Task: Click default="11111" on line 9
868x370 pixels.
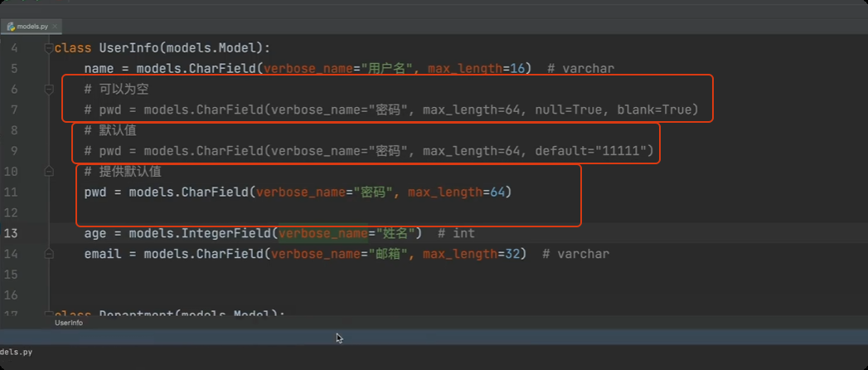Action: coord(590,151)
